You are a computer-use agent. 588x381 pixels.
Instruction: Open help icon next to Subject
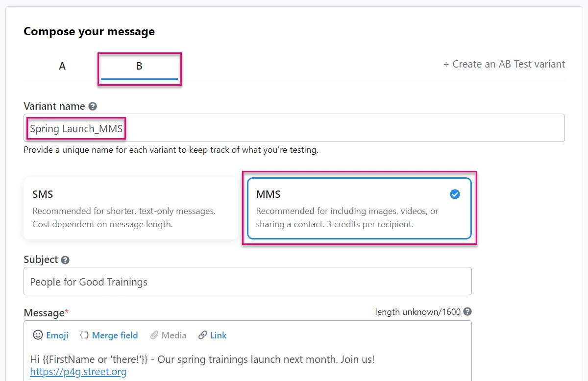point(65,260)
